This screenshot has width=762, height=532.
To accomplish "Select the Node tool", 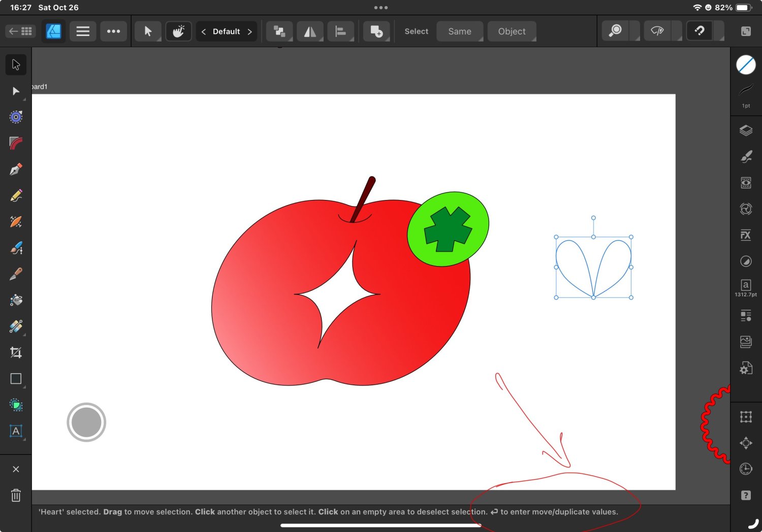I will (16, 91).
